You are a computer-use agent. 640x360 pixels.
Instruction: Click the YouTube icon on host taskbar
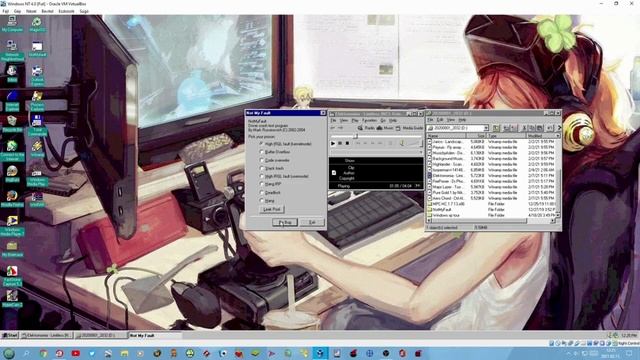[76, 353]
